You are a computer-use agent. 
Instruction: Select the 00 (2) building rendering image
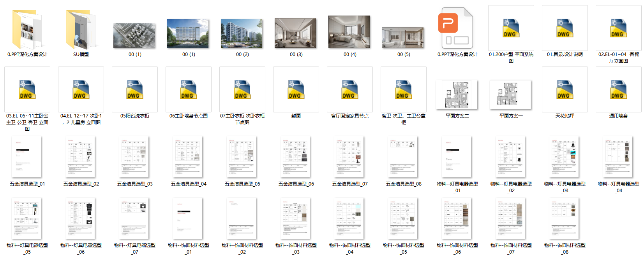pyautogui.click(x=242, y=34)
